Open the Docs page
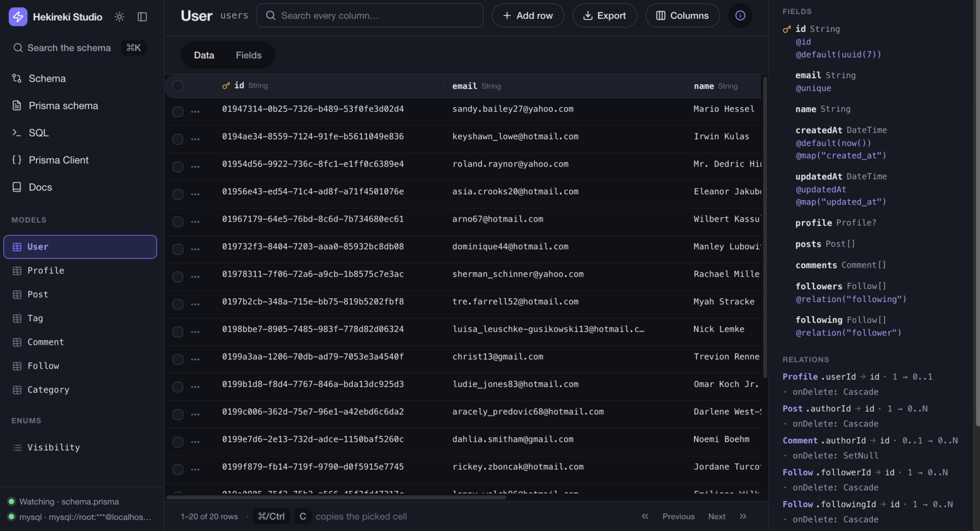This screenshot has width=980, height=531. (x=82, y=187)
